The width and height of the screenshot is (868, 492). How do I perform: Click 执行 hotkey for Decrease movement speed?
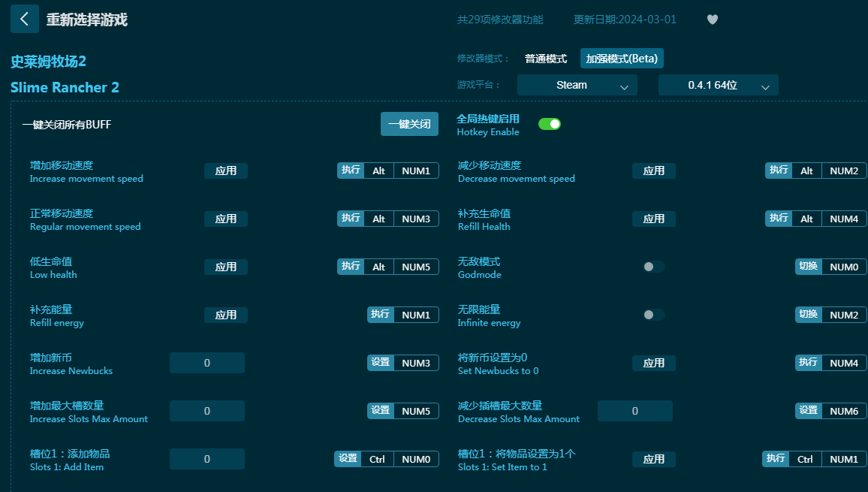click(x=779, y=170)
